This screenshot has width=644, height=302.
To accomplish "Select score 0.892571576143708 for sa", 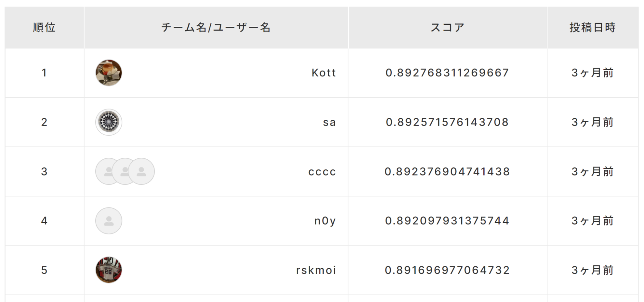I will [x=447, y=122].
